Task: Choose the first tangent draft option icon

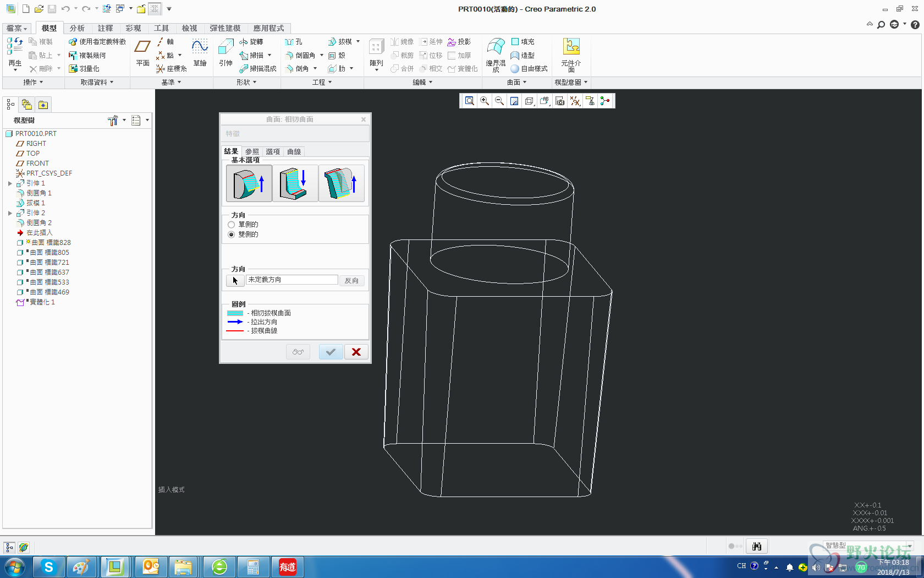Action: click(x=249, y=183)
